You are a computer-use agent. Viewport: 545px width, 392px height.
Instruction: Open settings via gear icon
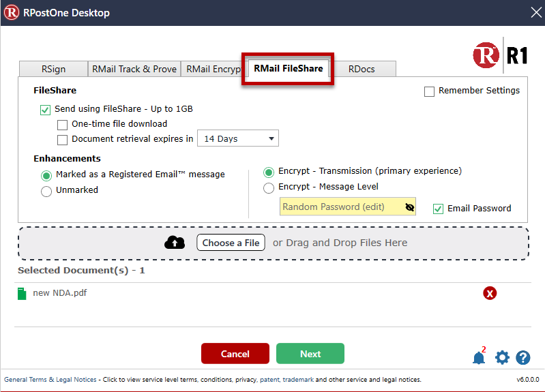click(502, 357)
